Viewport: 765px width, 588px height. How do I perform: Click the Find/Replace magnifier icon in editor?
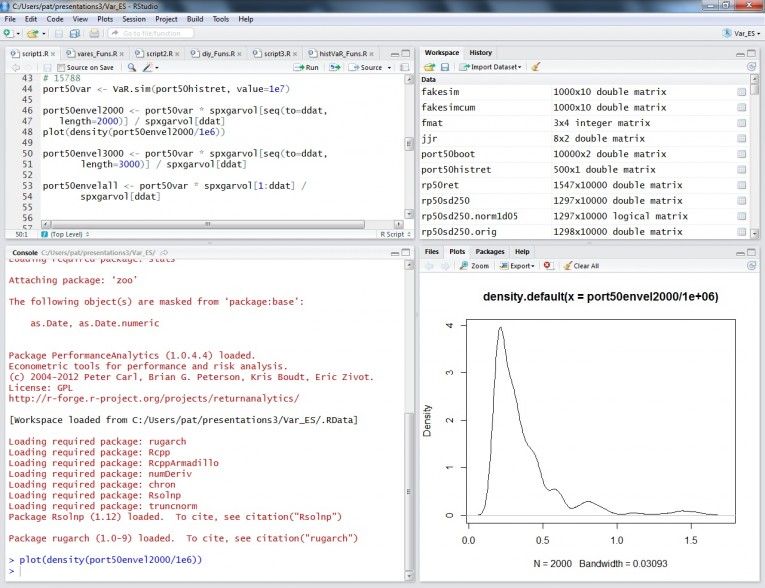tap(133, 67)
